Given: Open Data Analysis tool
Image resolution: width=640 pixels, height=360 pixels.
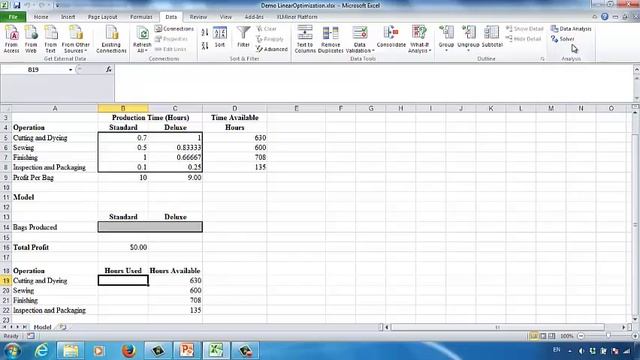Looking at the screenshot, I should [571, 29].
